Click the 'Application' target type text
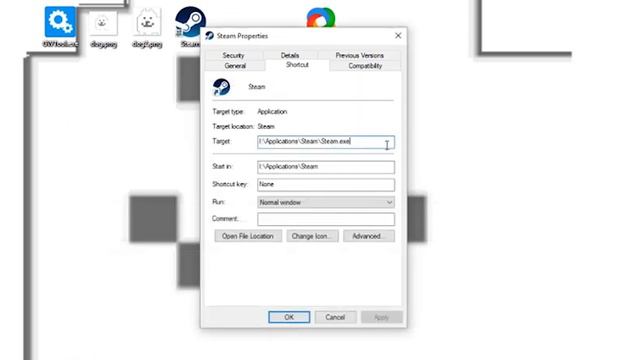The image size is (640, 360). pyautogui.click(x=272, y=111)
